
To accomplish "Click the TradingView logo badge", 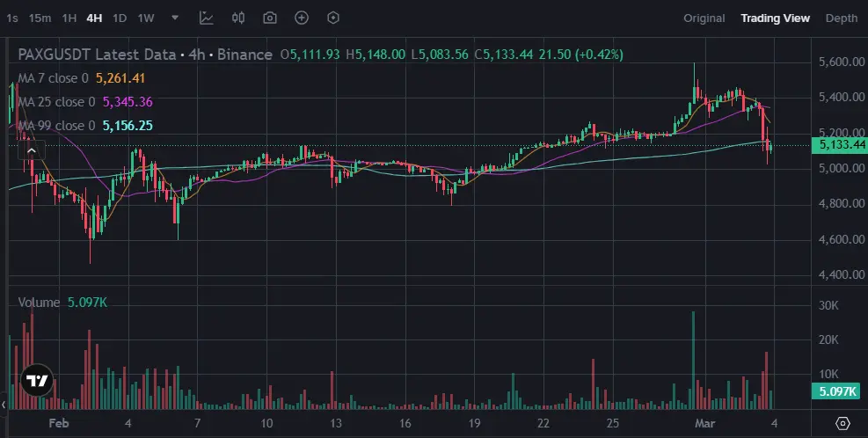I will pyautogui.click(x=37, y=381).
